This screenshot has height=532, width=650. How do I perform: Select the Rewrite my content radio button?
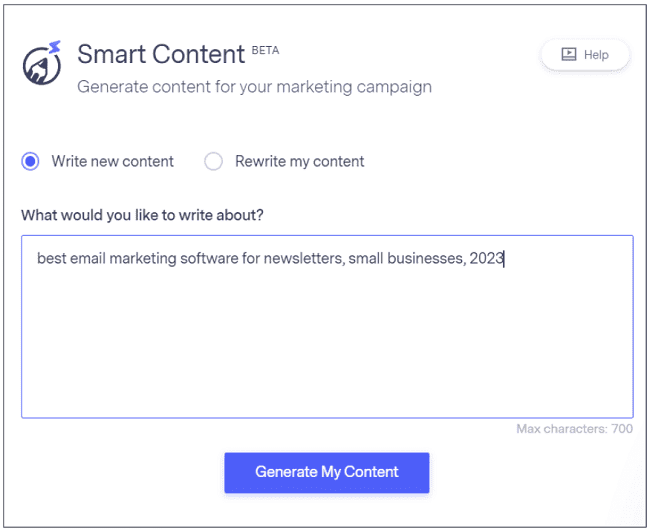click(x=213, y=161)
